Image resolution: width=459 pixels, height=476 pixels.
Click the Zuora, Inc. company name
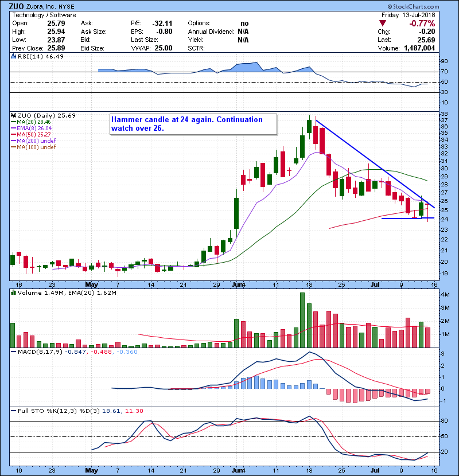click(x=41, y=6)
